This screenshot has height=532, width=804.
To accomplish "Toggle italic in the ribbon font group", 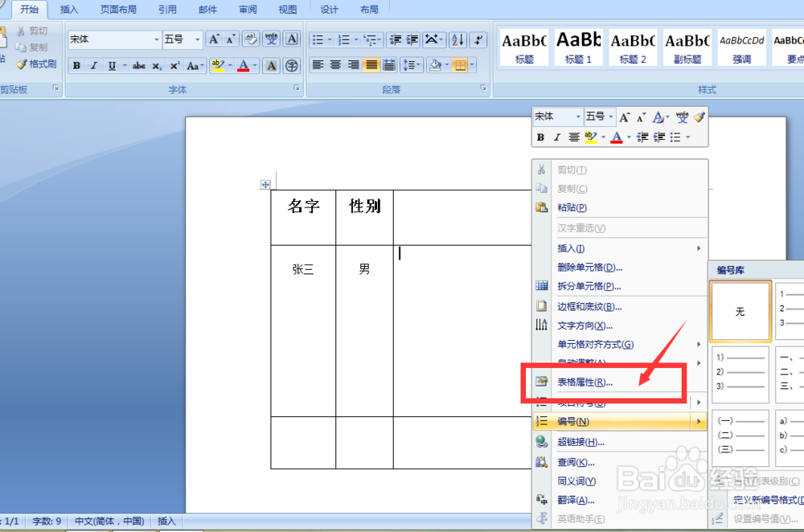I will click(x=94, y=66).
